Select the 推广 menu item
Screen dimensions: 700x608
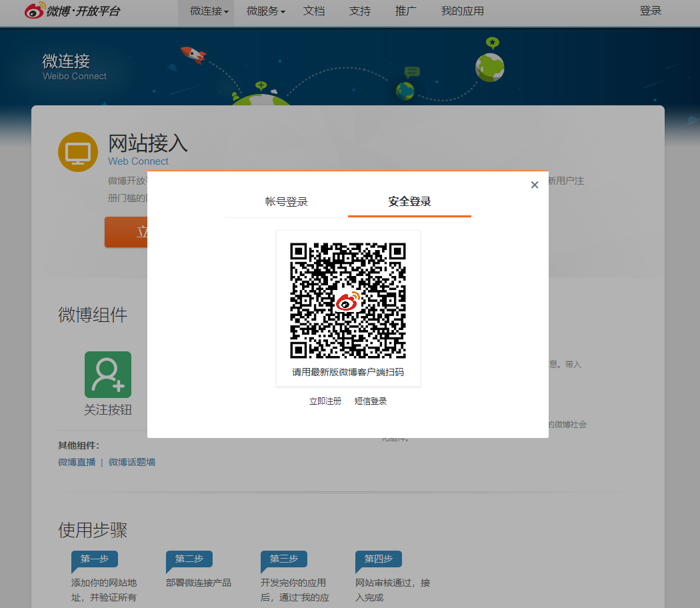[406, 11]
